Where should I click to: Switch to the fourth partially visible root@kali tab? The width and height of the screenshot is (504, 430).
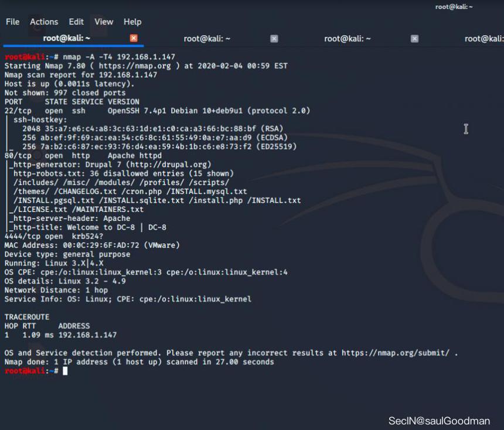[x=484, y=39]
